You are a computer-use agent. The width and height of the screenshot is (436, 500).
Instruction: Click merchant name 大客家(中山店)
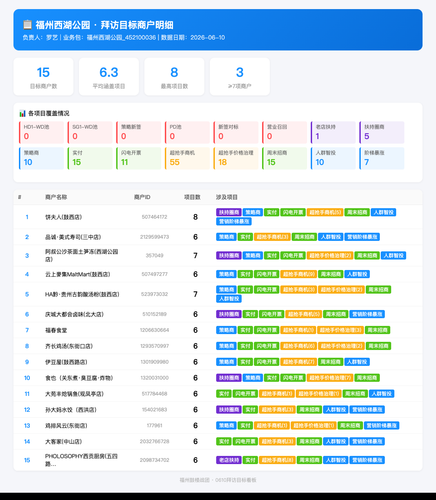[63, 442]
